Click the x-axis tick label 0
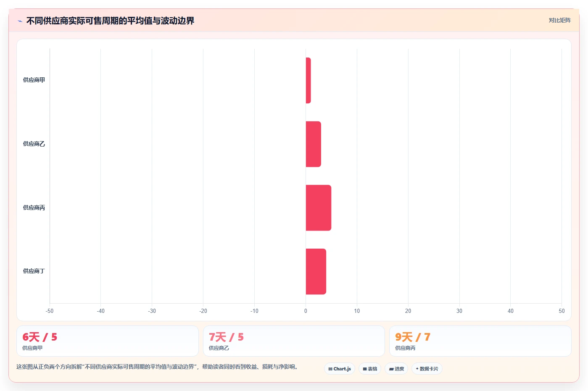 coord(306,311)
